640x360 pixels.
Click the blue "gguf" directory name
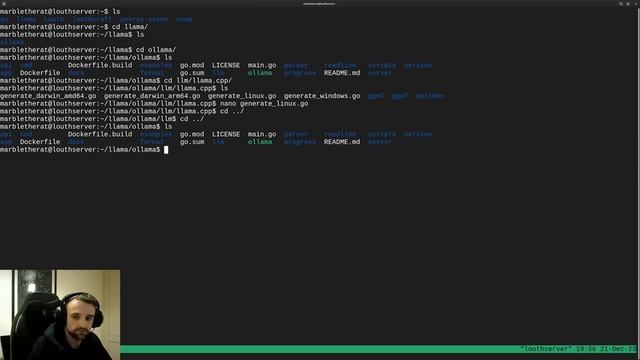(x=400, y=96)
